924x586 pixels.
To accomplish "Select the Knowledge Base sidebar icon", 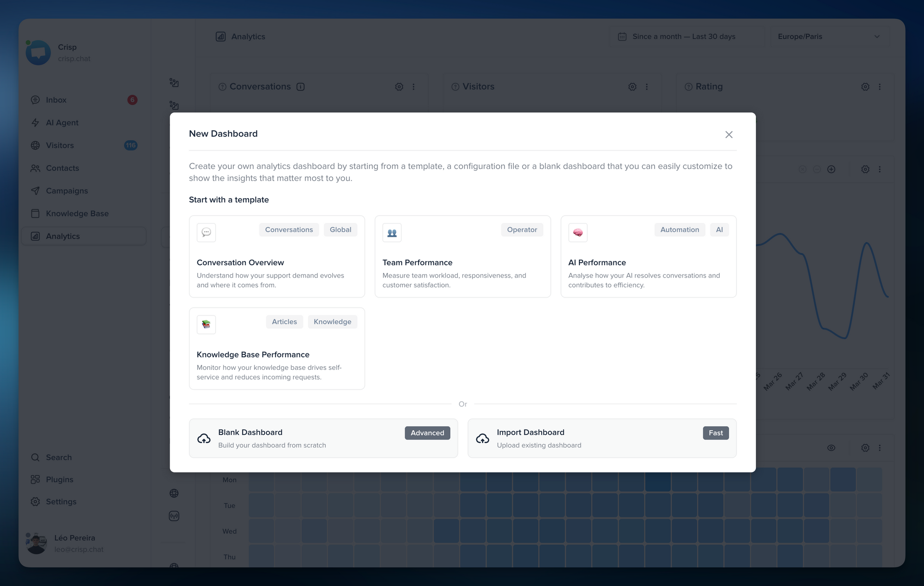I will [35, 213].
